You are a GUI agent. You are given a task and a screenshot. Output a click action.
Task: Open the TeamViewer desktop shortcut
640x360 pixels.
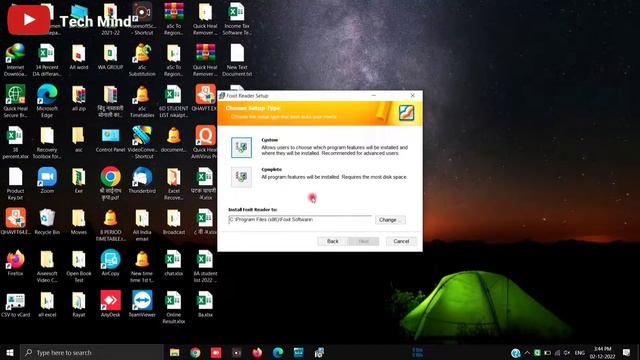[142, 304]
